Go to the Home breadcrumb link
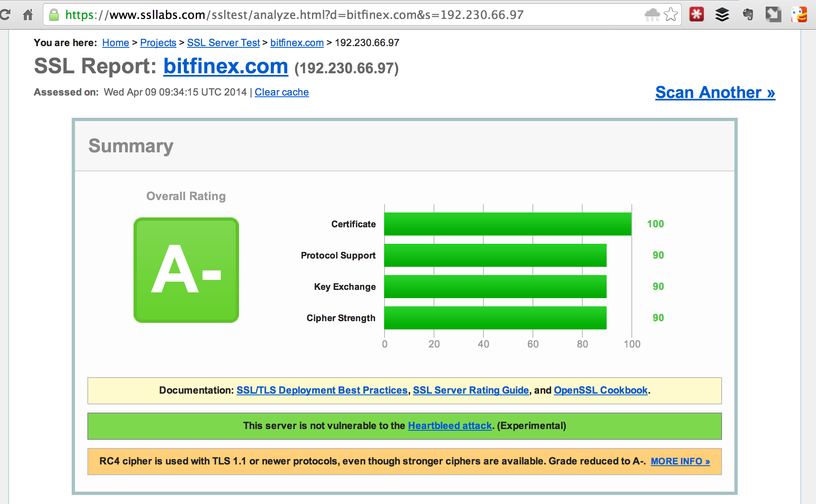 (x=115, y=43)
